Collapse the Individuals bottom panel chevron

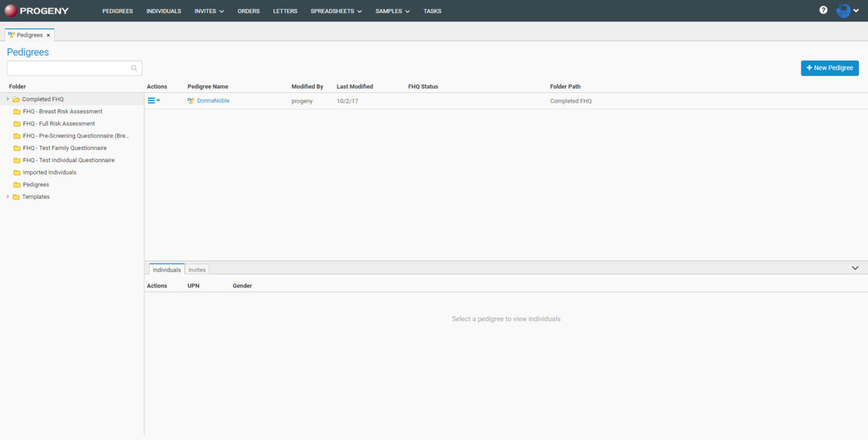tap(855, 268)
